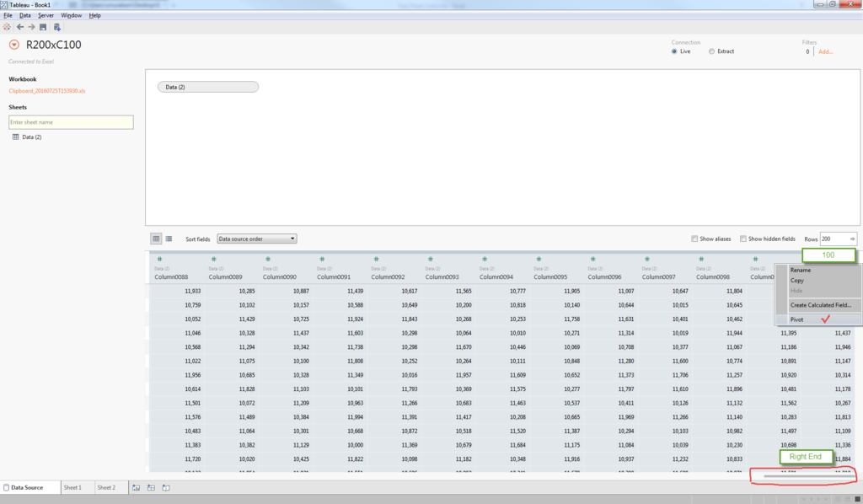Select the Column0092 column header
The height and width of the screenshot is (504, 863).
point(388,276)
